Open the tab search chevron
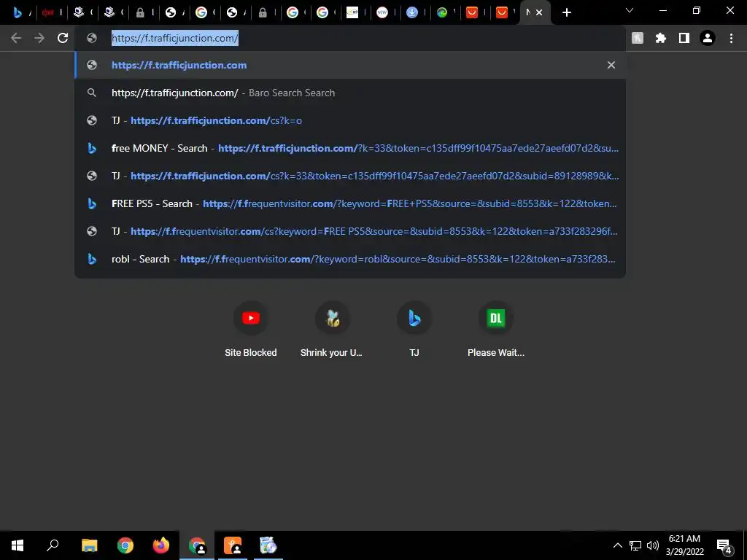 (x=630, y=10)
